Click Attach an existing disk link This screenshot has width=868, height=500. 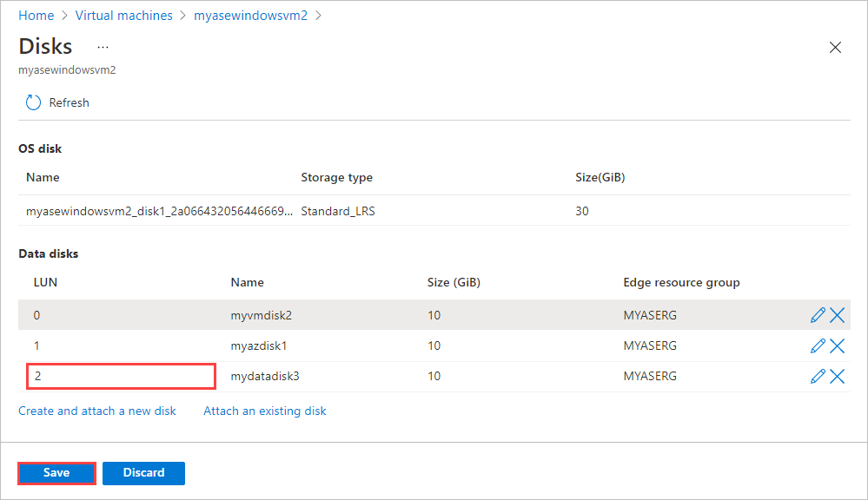tap(265, 411)
